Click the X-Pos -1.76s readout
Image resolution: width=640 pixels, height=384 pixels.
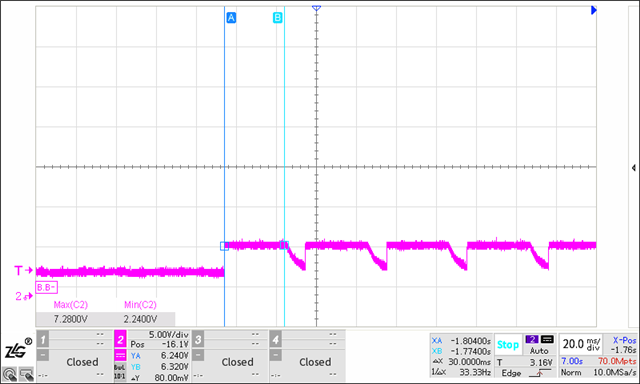[x=624, y=345]
